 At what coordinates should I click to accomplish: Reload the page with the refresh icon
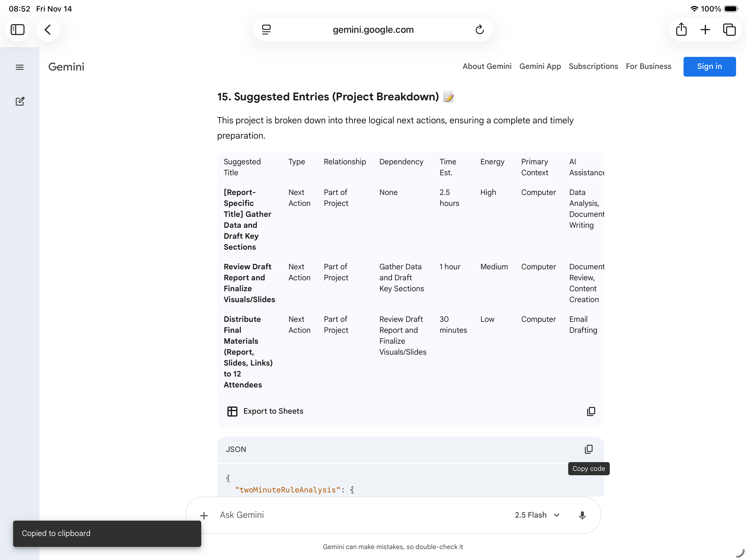[x=479, y=30]
